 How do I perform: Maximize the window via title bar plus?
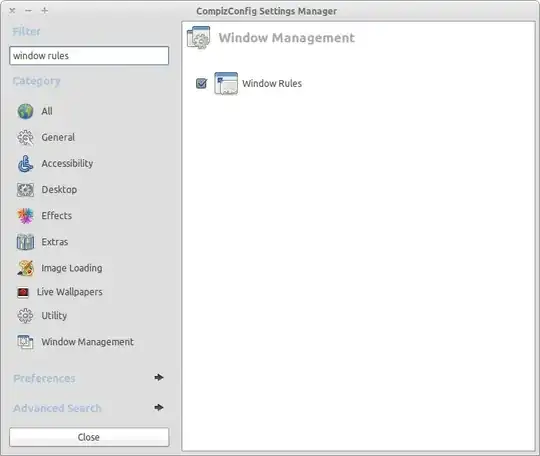[44, 11]
